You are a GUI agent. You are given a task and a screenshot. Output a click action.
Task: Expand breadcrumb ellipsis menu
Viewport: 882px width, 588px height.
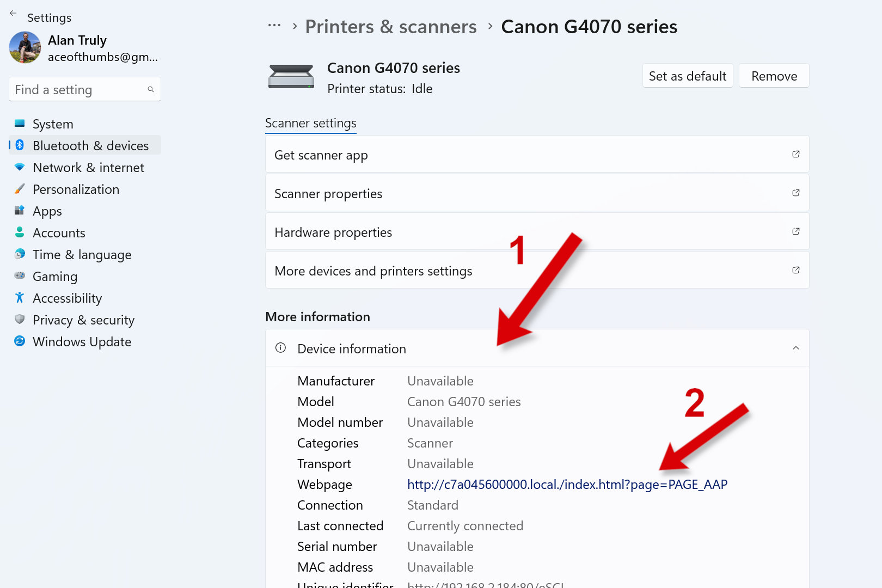(274, 26)
